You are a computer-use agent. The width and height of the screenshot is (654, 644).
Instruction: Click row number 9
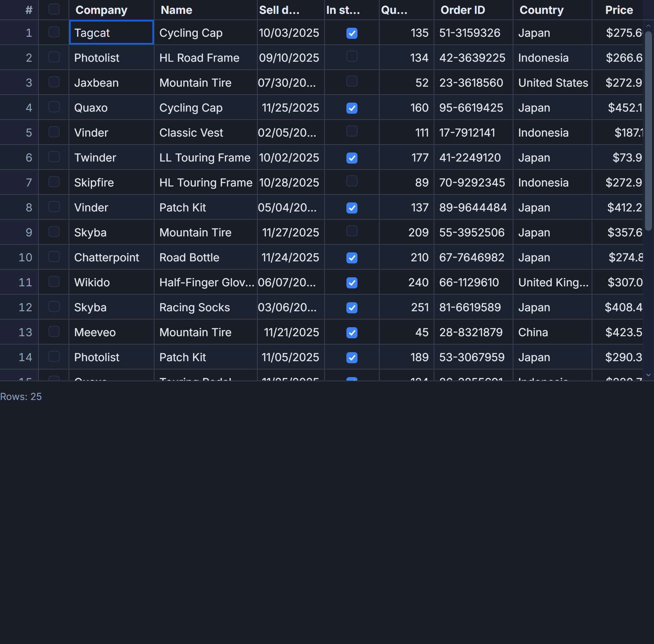pyautogui.click(x=19, y=232)
